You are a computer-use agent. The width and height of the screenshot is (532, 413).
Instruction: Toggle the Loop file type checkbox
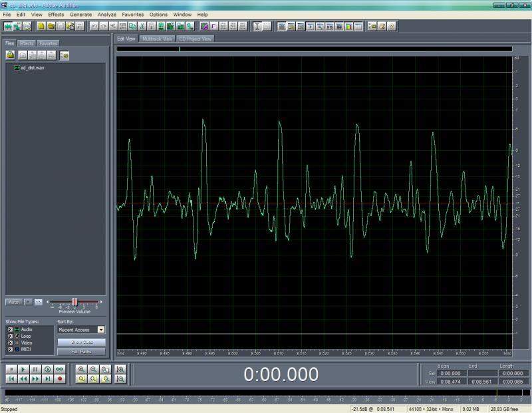10,336
